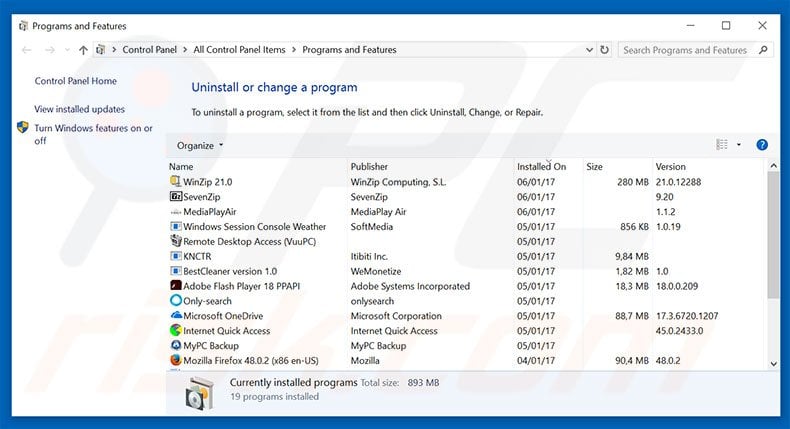Click the WinZip Computing, S.L. publisher cell

pos(398,182)
